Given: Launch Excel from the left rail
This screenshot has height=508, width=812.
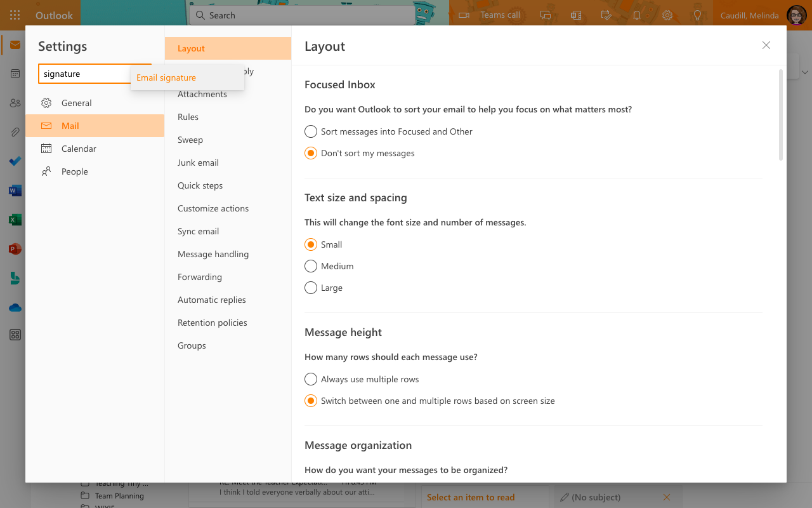Looking at the screenshot, I should [15, 220].
